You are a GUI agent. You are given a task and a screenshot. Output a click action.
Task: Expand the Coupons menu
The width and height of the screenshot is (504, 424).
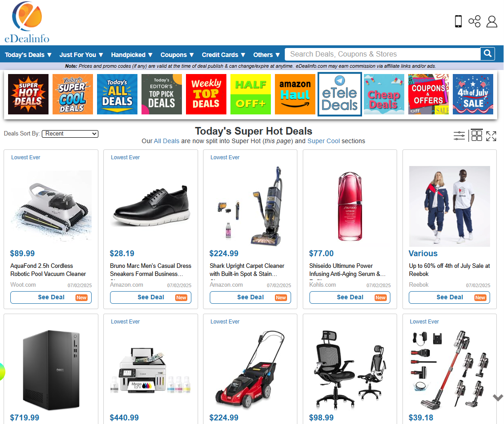[x=177, y=55]
